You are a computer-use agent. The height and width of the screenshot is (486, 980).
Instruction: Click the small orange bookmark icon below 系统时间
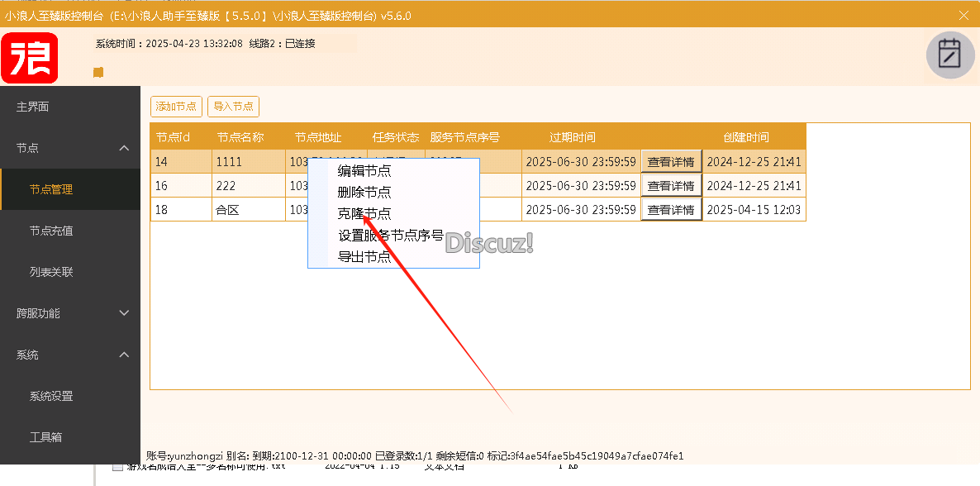98,72
